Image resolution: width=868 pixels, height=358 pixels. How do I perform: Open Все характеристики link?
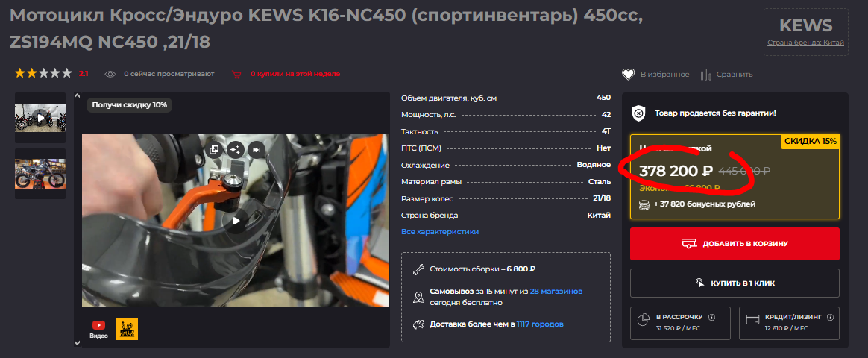pos(439,232)
